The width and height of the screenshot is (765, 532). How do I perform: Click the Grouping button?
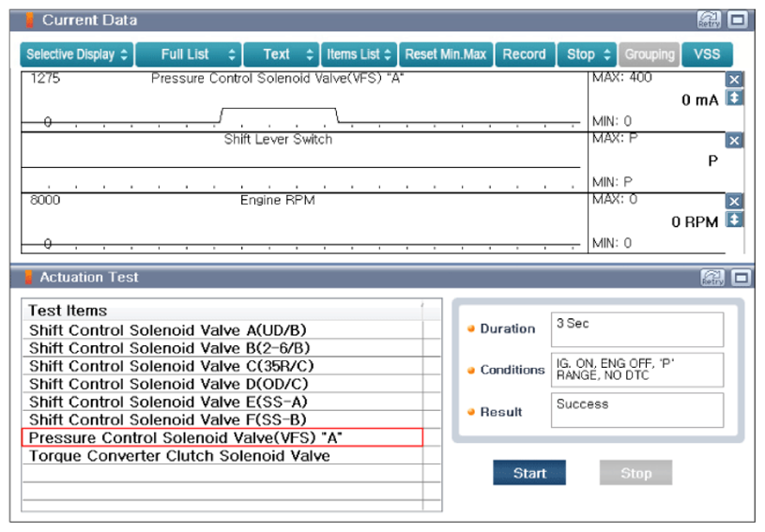(649, 54)
